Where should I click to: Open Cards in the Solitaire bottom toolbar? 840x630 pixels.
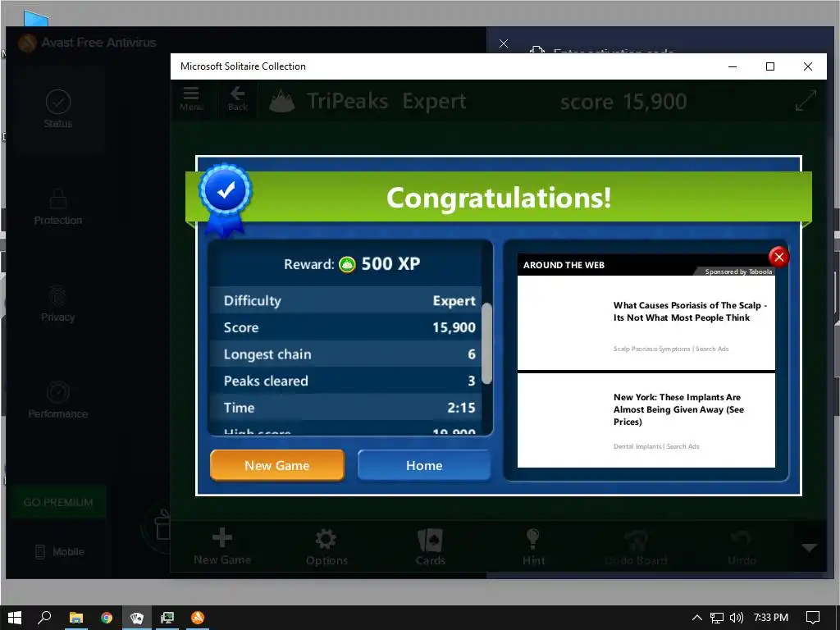(430, 546)
